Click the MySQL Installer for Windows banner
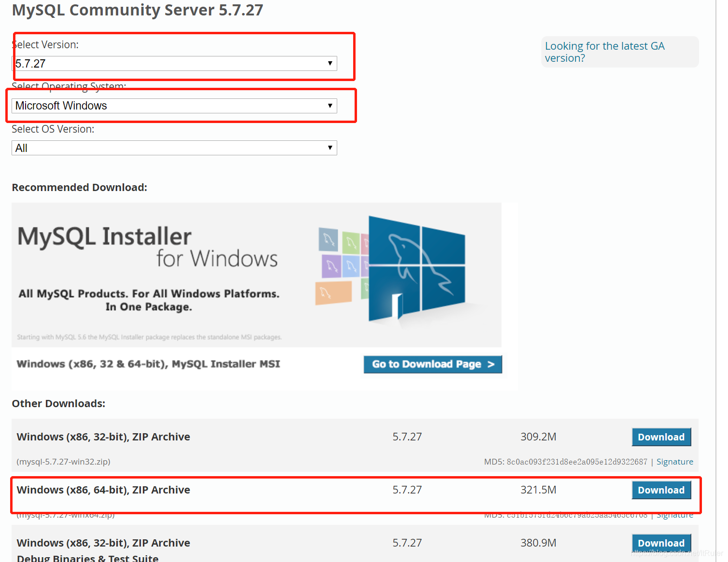This screenshot has width=728, height=562. pyautogui.click(x=256, y=275)
